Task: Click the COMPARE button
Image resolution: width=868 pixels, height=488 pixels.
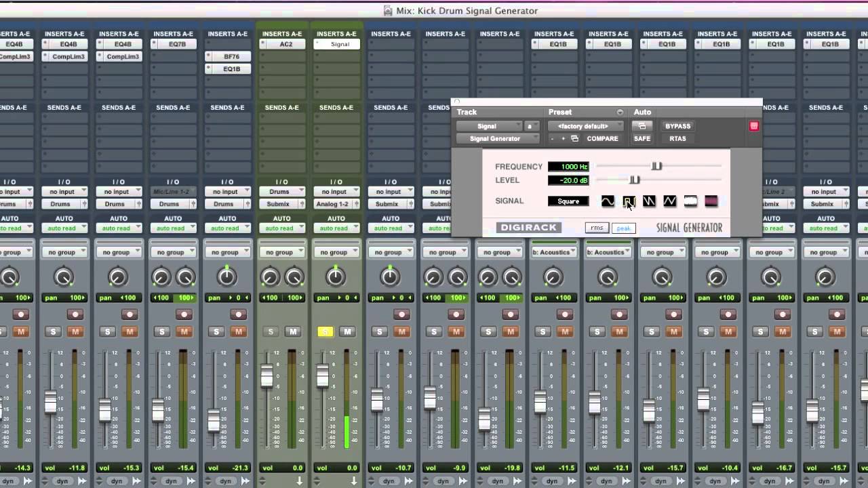Action: click(x=602, y=138)
